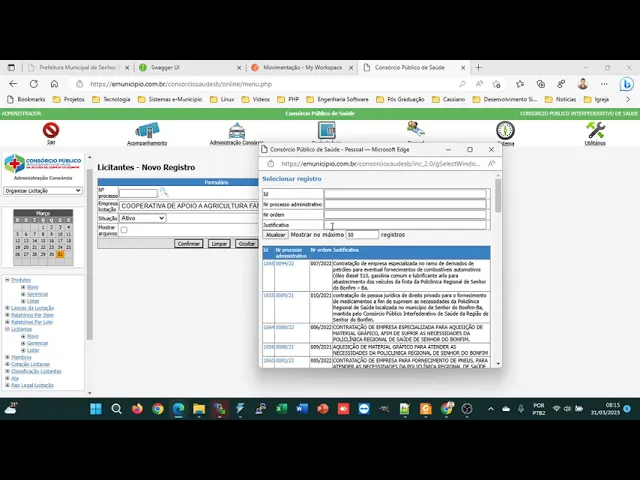The width and height of the screenshot is (640, 480).
Task: Click the Limpar button
Action: click(219, 244)
